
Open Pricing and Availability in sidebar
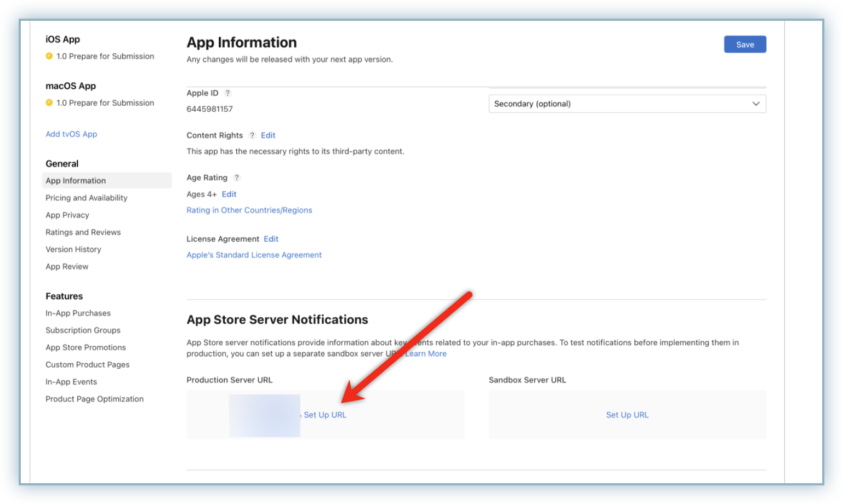[86, 198]
